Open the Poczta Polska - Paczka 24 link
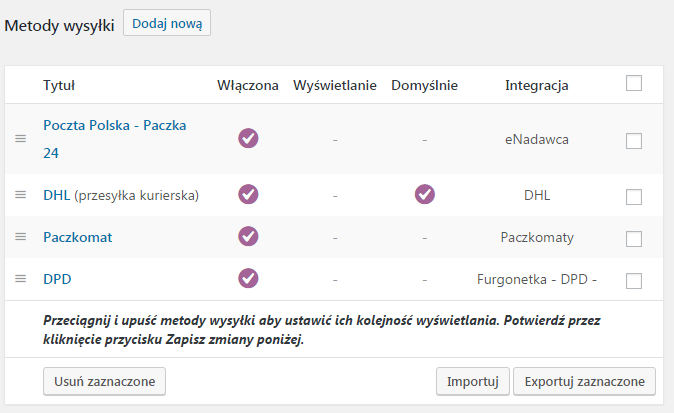The image size is (674, 413). click(115, 139)
